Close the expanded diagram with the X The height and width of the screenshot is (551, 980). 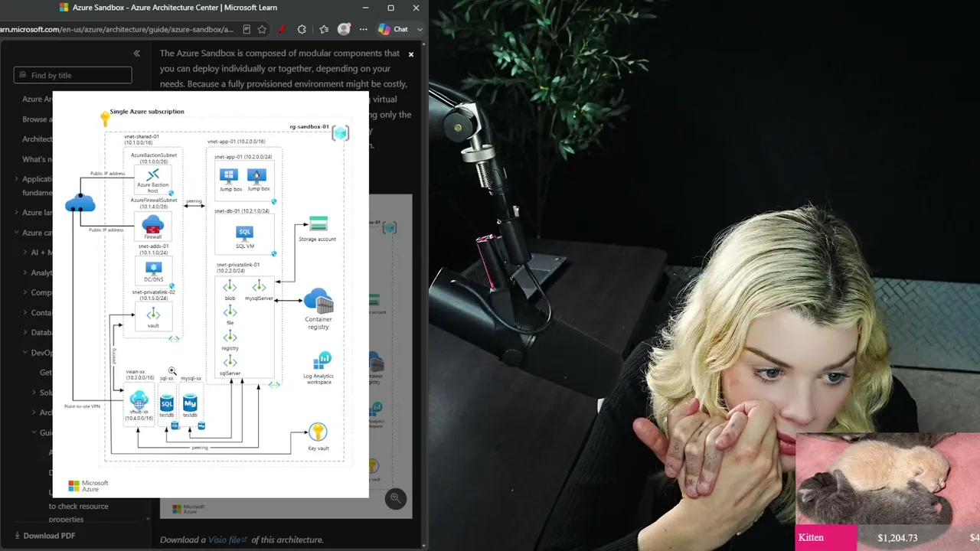pyautogui.click(x=411, y=54)
